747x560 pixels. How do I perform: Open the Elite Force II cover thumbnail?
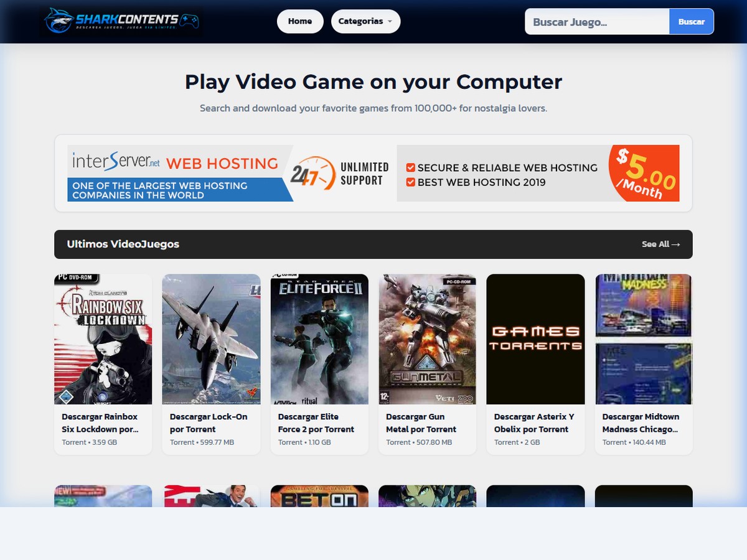click(x=319, y=339)
